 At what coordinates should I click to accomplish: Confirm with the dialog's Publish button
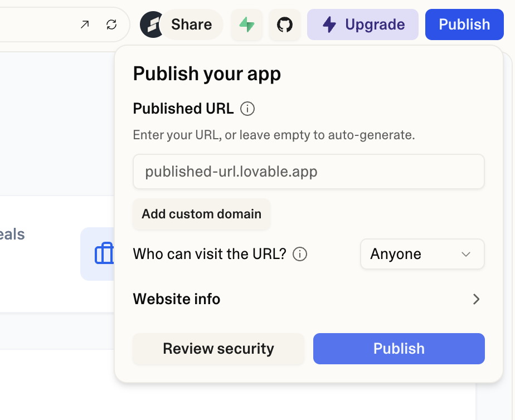[399, 348]
